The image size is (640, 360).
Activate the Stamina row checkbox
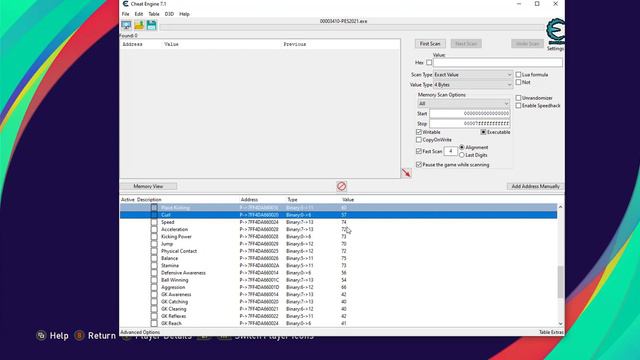[x=154, y=266]
